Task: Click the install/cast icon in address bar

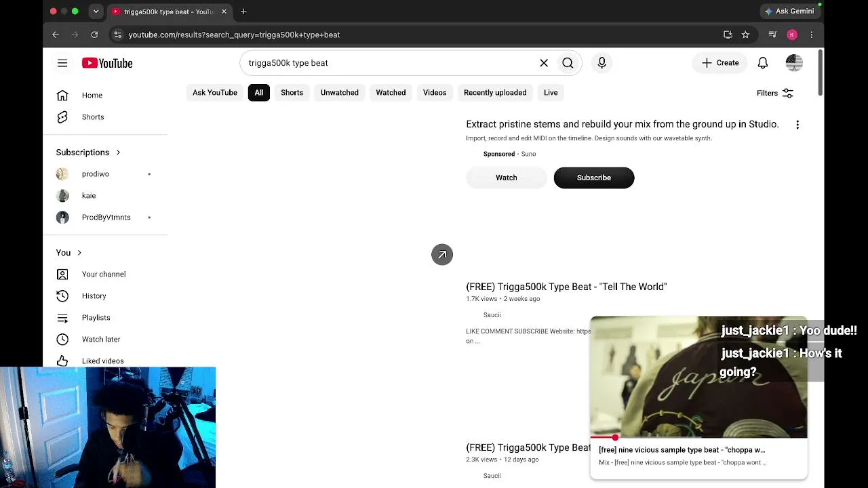Action: 728,35
